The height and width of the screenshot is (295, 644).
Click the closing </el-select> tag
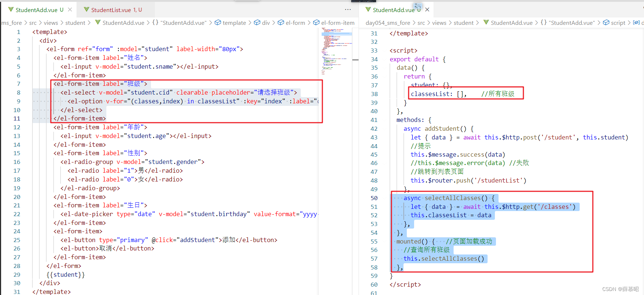point(81,110)
